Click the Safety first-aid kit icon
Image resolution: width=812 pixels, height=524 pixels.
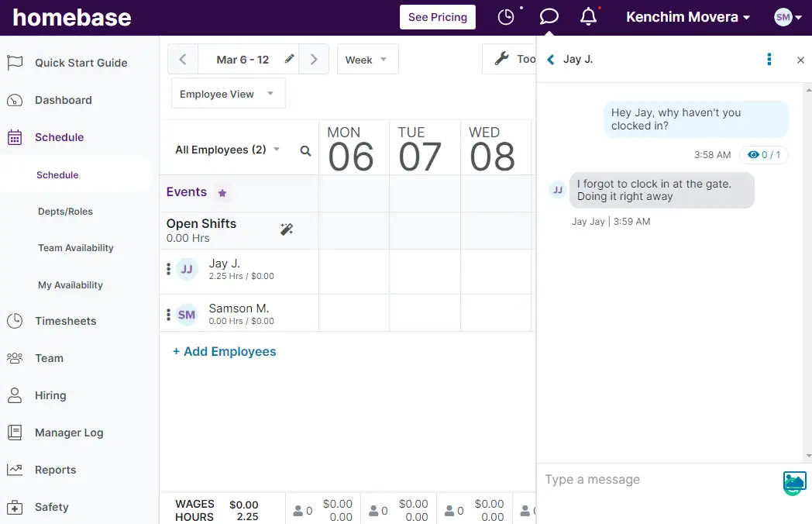tap(15, 507)
